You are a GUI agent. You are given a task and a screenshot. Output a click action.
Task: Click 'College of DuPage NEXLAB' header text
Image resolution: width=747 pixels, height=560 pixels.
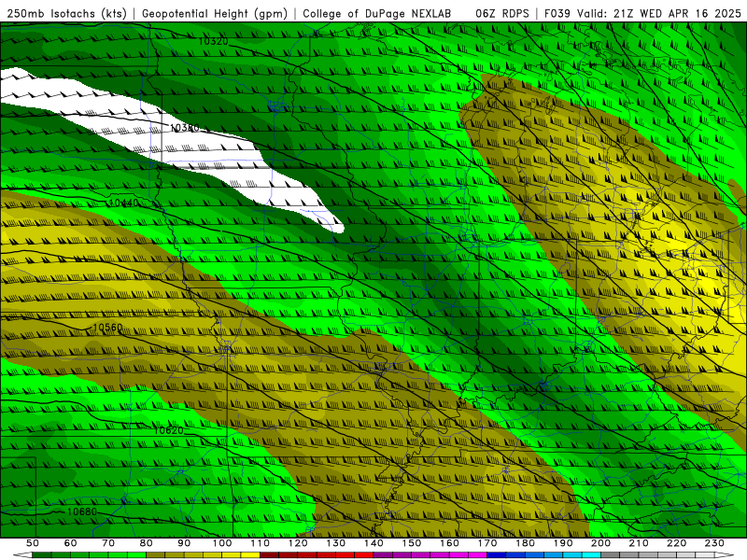(x=377, y=14)
